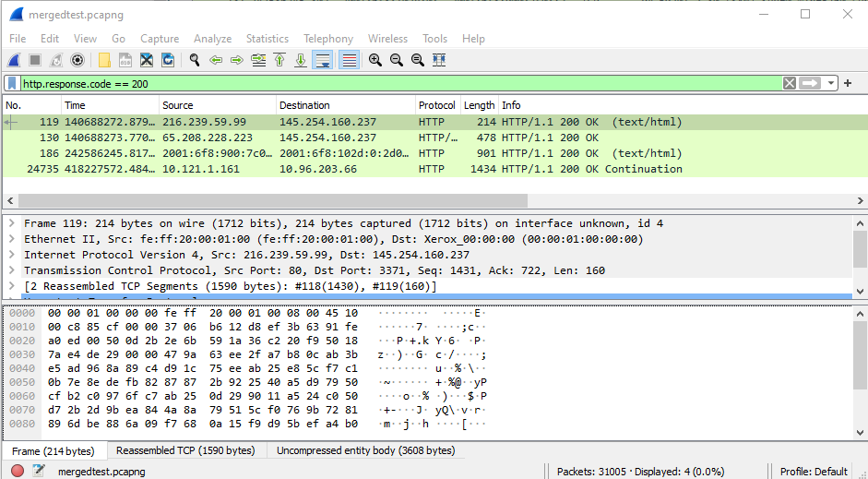Viewport: 868px width, 479px height.
Task: Open the File menu
Action: pos(18,39)
